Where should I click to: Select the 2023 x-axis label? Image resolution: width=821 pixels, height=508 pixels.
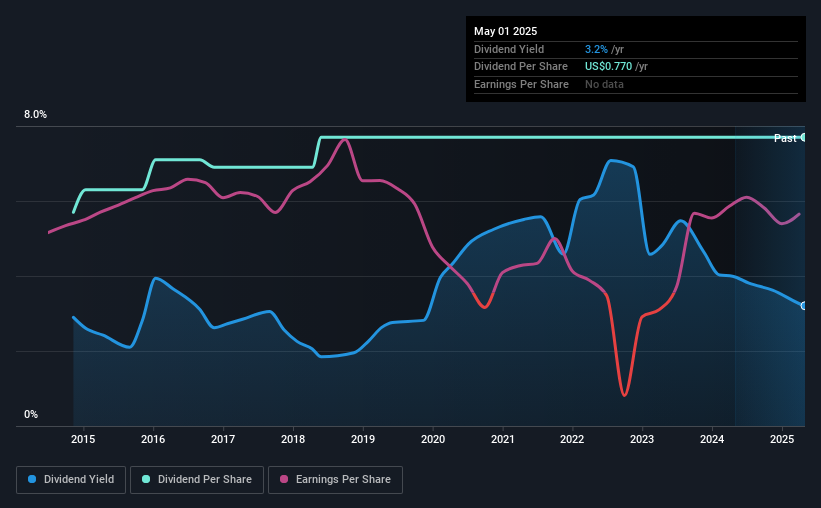pos(642,439)
